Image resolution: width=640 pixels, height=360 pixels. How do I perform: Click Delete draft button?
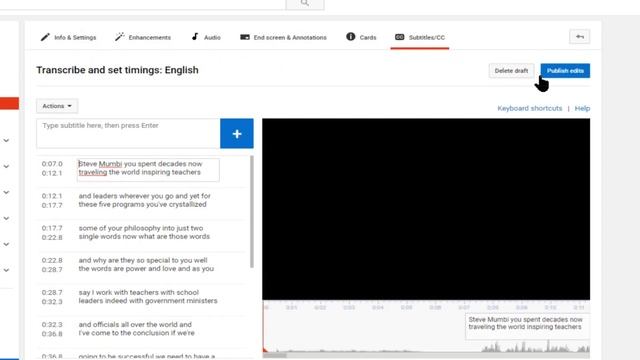pos(511,71)
